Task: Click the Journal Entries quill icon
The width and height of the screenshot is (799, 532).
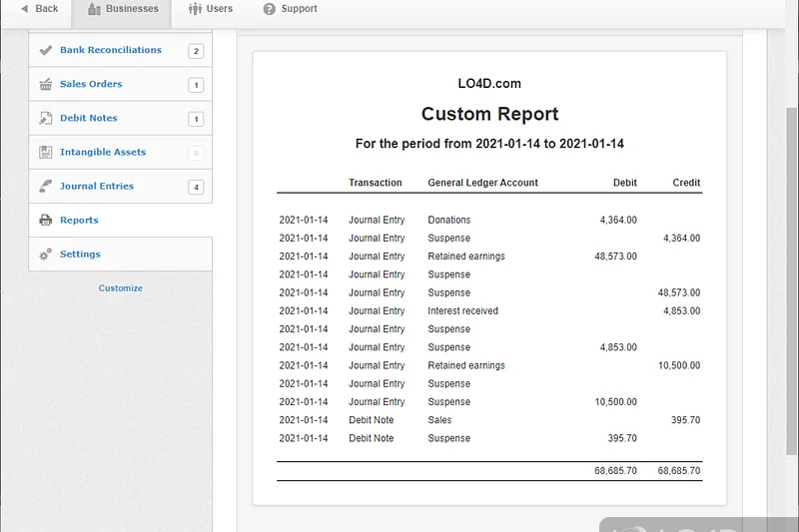Action: [x=45, y=187]
